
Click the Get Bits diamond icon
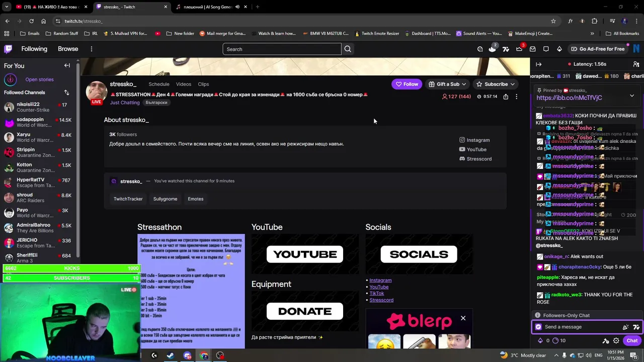point(559,49)
